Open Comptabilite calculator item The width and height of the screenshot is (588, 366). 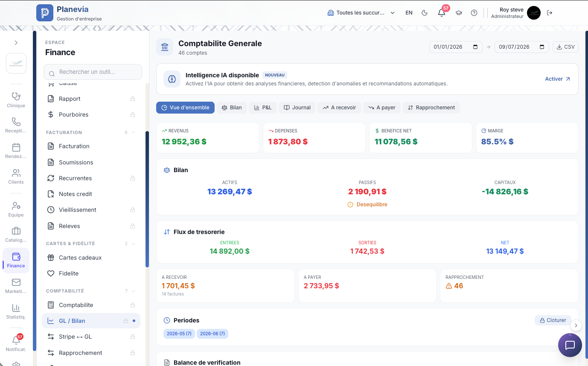click(x=91, y=305)
